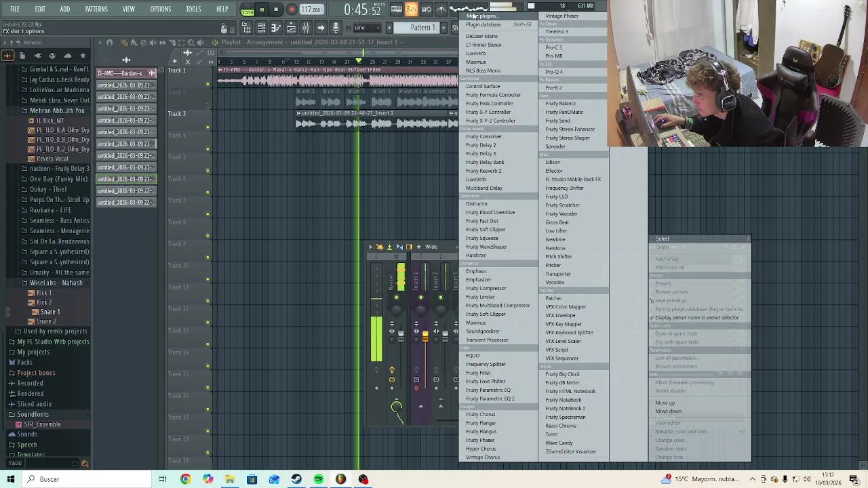Stop playback with the stop button

point(276,9)
